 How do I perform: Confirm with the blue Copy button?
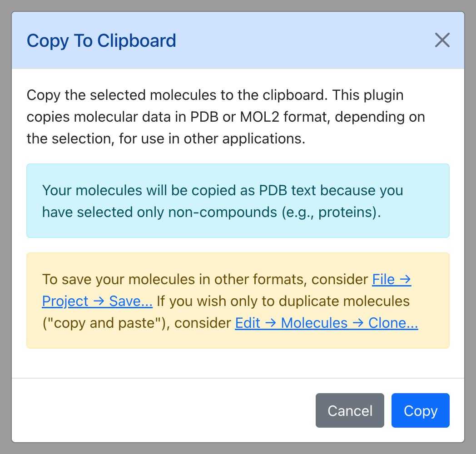tap(420, 410)
